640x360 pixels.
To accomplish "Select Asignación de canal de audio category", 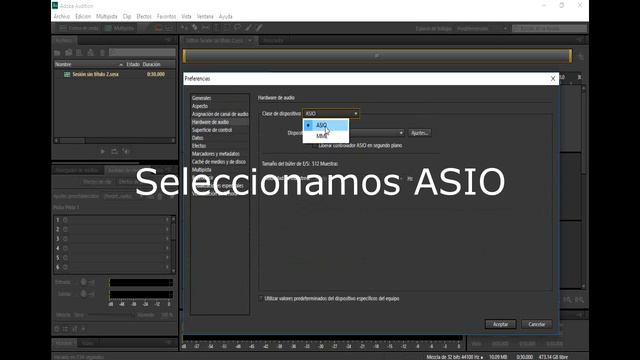I will 219,114.
